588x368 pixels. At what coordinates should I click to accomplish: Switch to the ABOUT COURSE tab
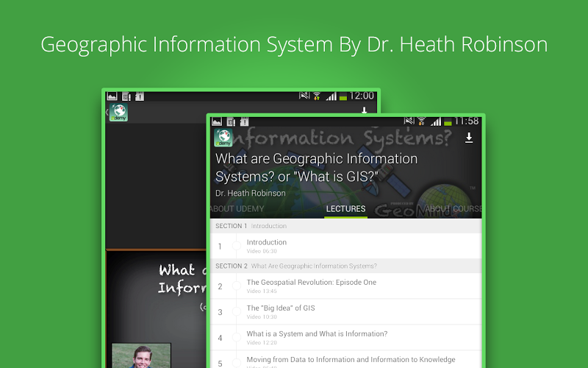(x=453, y=209)
